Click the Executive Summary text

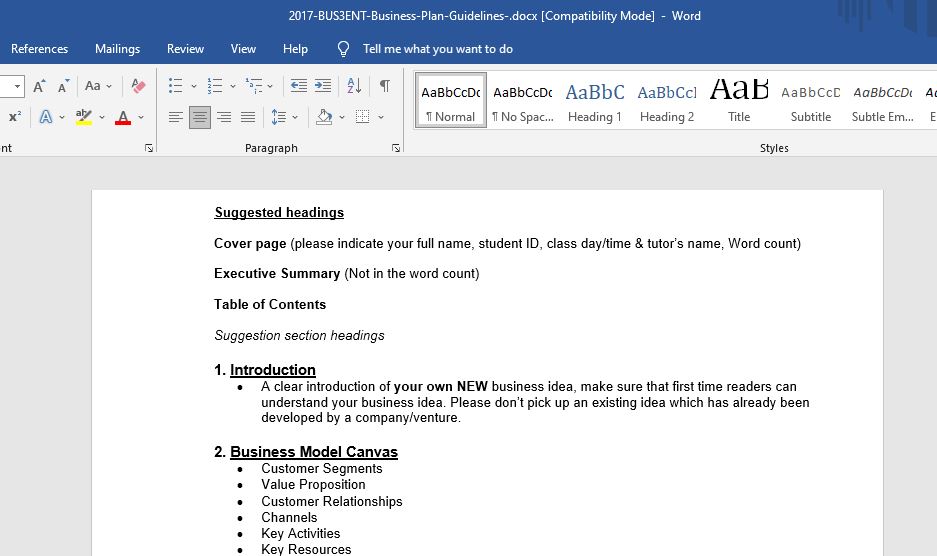277,273
